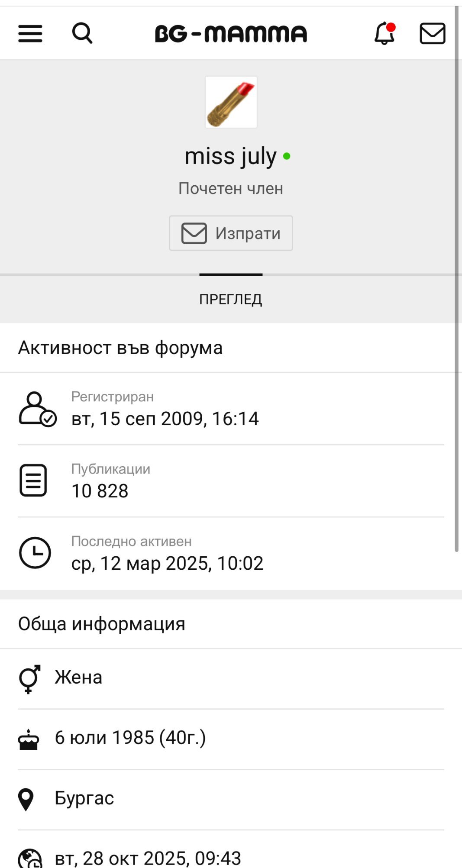Click the 10 828 publications count
Screen dimensions: 462x868
pos(100,491)
